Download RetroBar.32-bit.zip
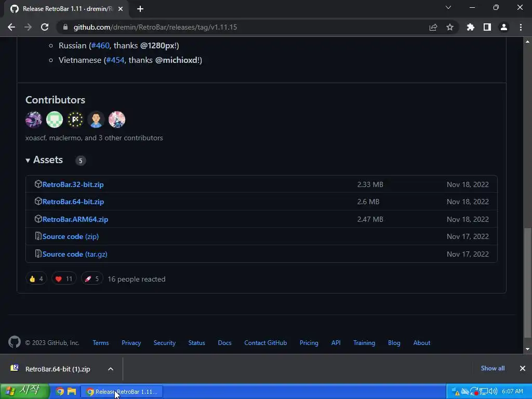 (x=73, y=184)
